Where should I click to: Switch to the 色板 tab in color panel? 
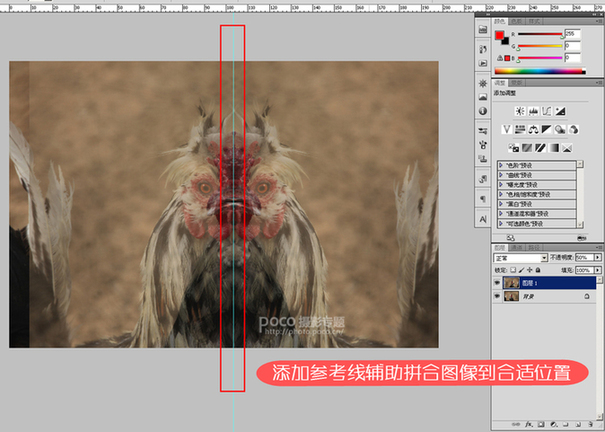516,20
